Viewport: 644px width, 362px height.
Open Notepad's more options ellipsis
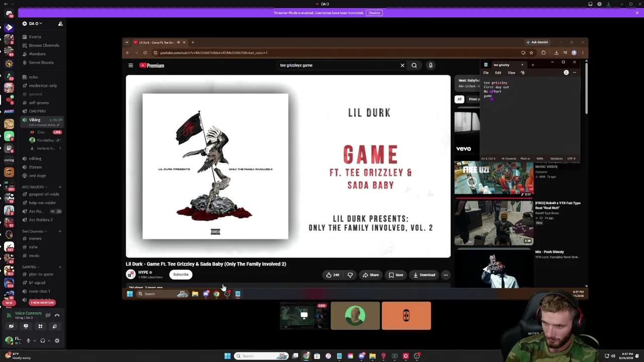pos(575,73)
